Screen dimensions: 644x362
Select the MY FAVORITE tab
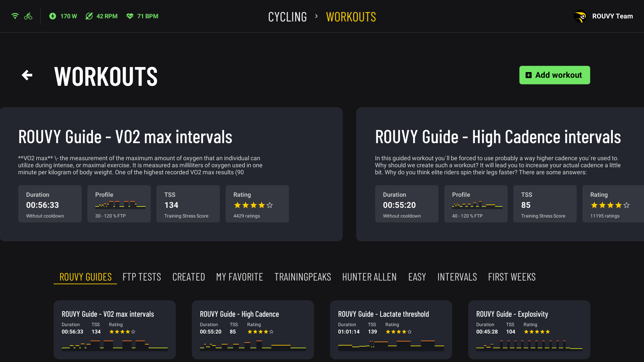239,277
